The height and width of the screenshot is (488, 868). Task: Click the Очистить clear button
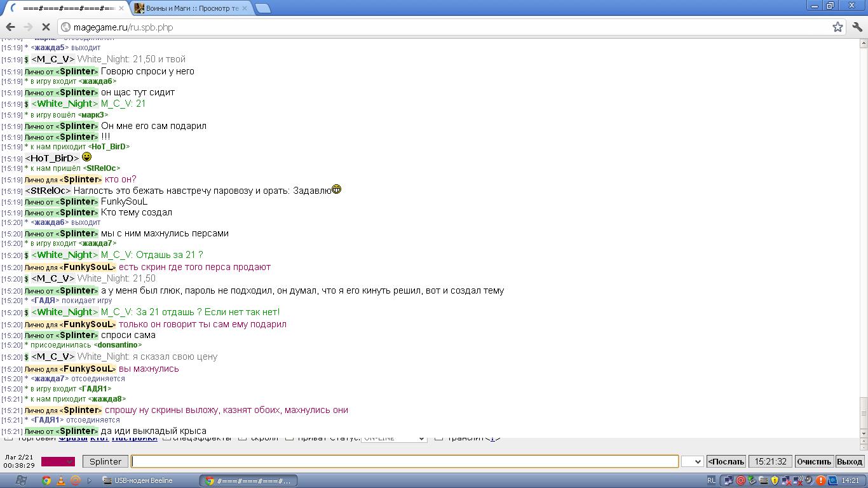point(814,462)
